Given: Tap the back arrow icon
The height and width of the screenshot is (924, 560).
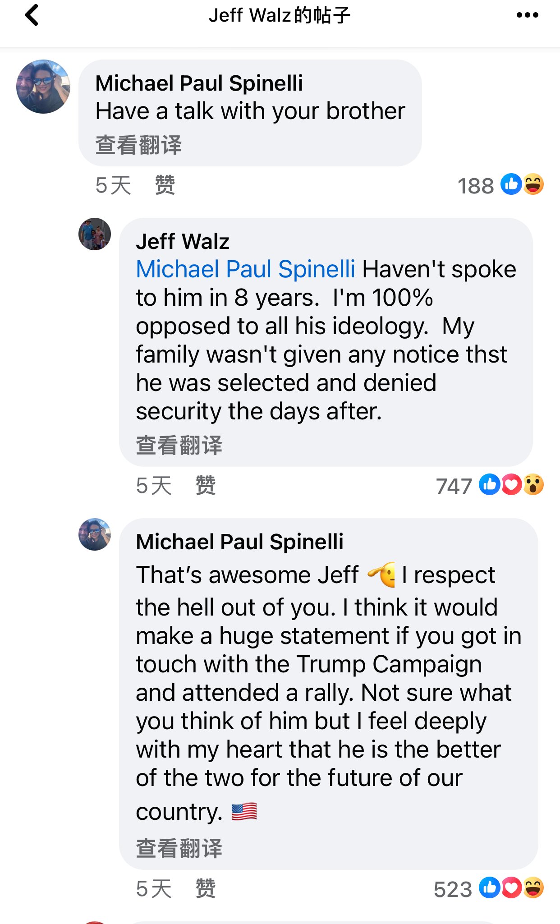Looking at the screenshot, I should tap(32, 15).
